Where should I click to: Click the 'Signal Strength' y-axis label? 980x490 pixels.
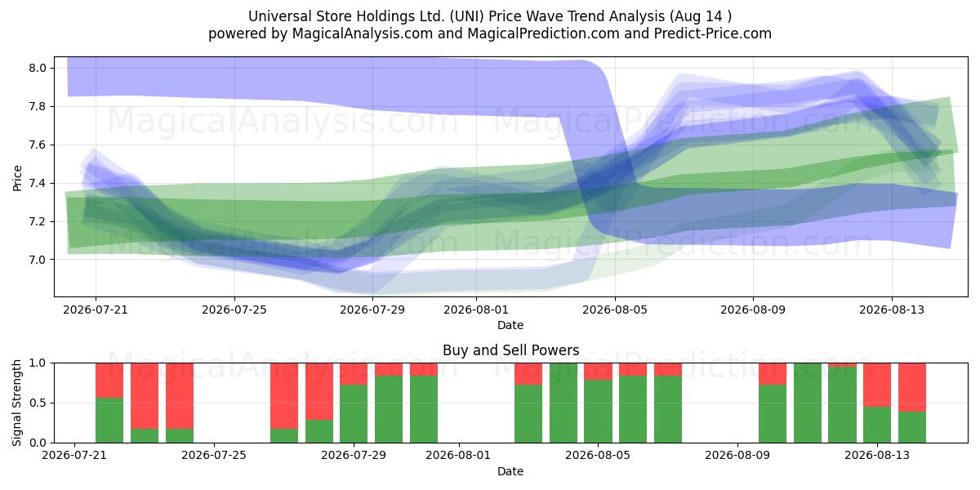pyautogui.click(x=18, y=403)
